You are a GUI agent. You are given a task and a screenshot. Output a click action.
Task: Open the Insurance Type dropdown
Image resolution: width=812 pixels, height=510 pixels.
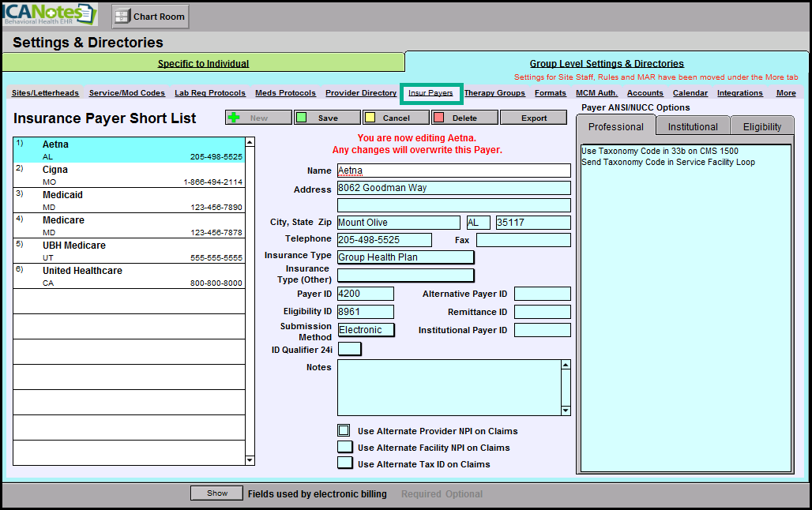405,257
